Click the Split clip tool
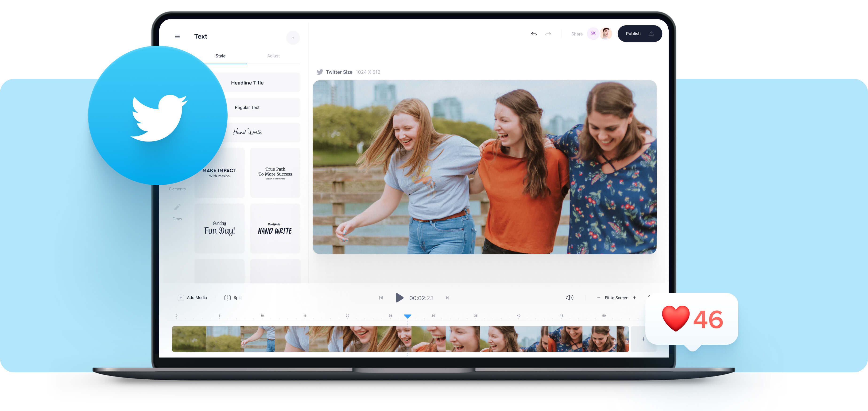Screen dimensions: 868x411 click(233, 297)
